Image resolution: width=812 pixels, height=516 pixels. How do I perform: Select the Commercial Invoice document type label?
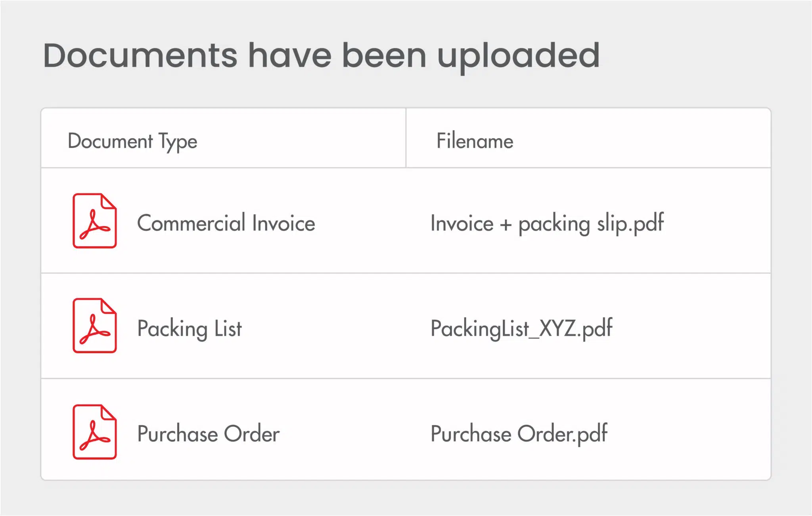pyautogui.click(x=226, y=223)
